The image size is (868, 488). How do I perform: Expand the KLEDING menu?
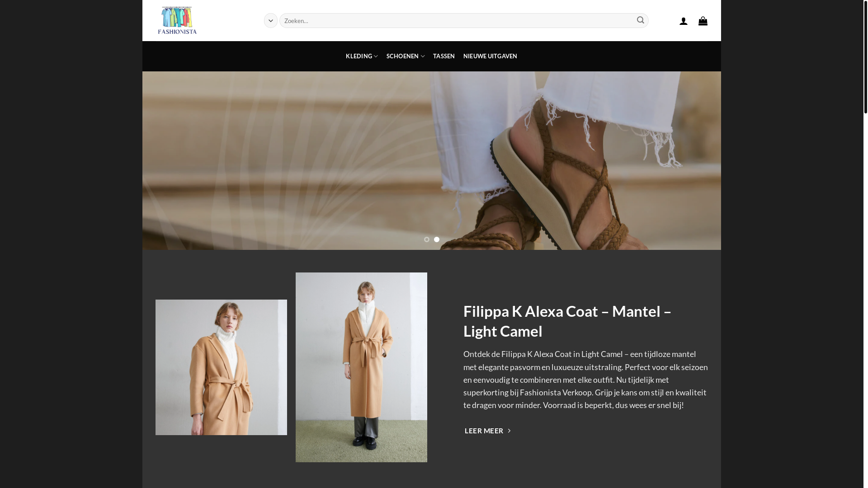(x=362, y=56)
